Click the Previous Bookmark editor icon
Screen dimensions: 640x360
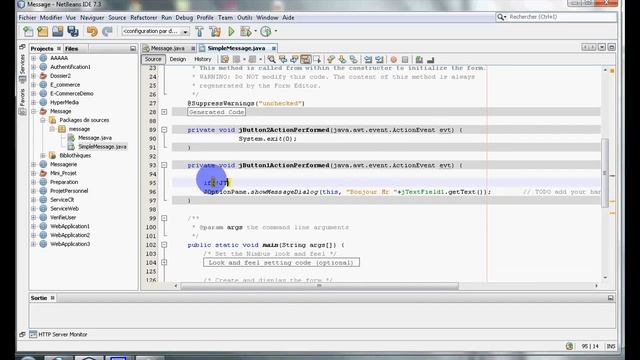(331, 60)
